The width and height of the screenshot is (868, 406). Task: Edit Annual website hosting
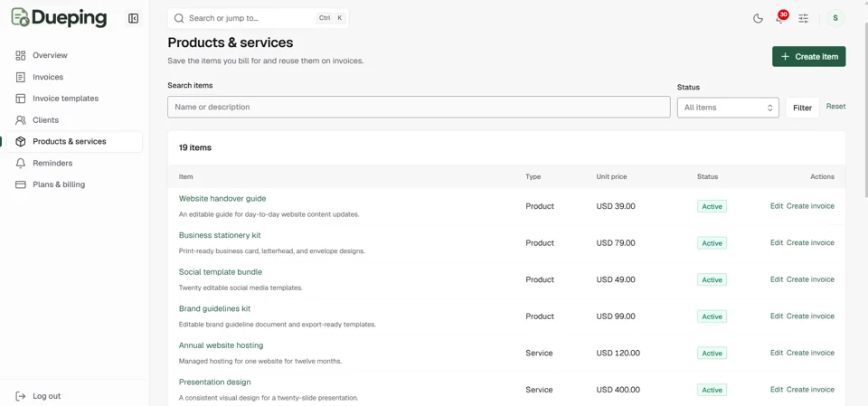click(777, 353)
